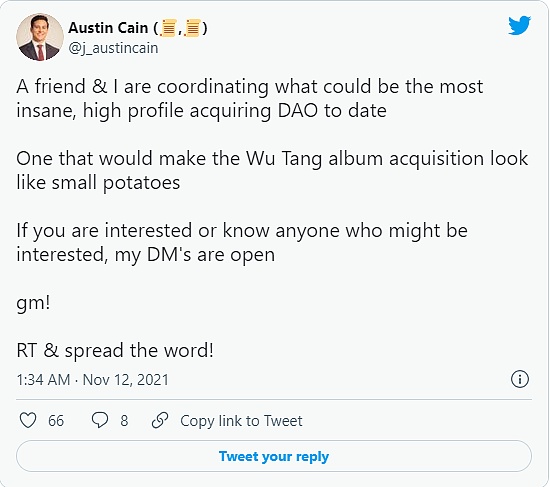Click the first scroll emoji beside the name
The width and height of the screenshot is (550, 487).
(x=168, y=28)
